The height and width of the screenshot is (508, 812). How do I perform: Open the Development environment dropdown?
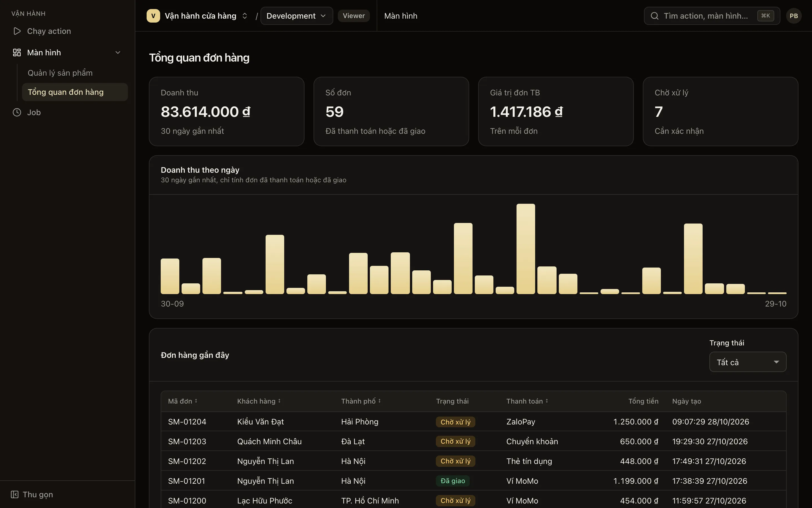tap(297, 16)
